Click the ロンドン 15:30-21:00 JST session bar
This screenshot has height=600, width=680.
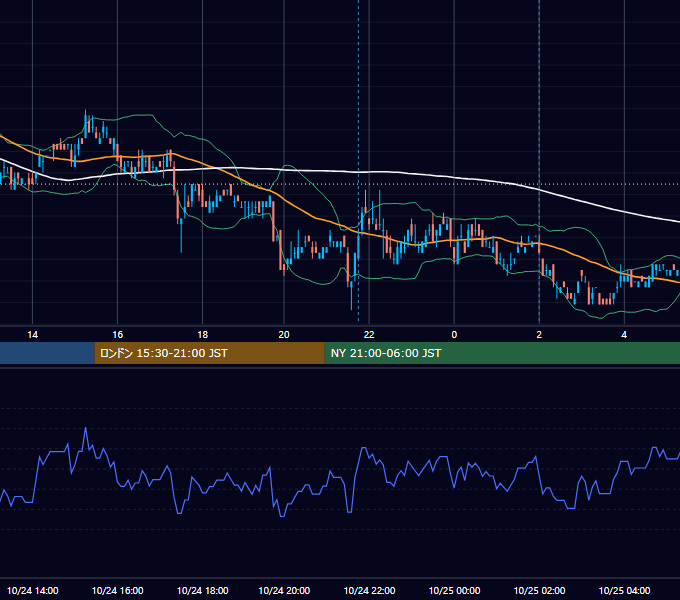coord(209,353)
